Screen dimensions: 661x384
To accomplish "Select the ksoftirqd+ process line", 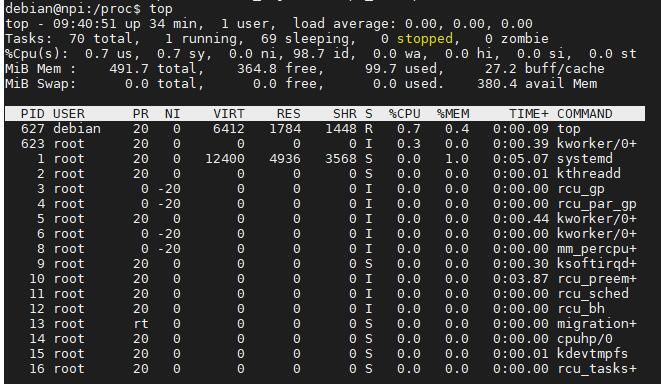I will (x=325, y=264).
